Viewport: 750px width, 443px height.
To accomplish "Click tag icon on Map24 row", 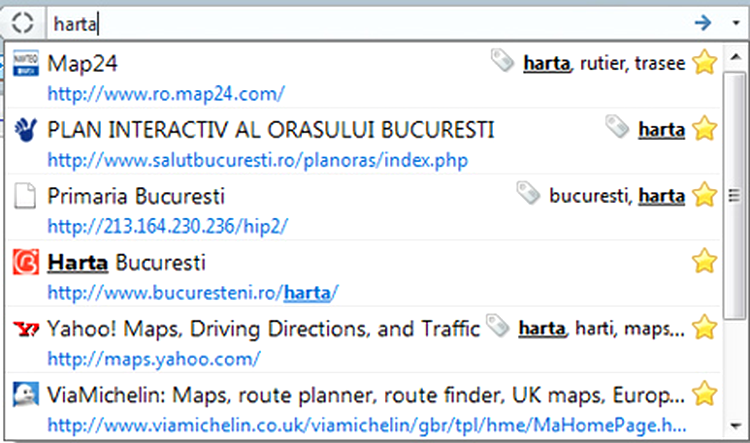I will click(503, 61).
